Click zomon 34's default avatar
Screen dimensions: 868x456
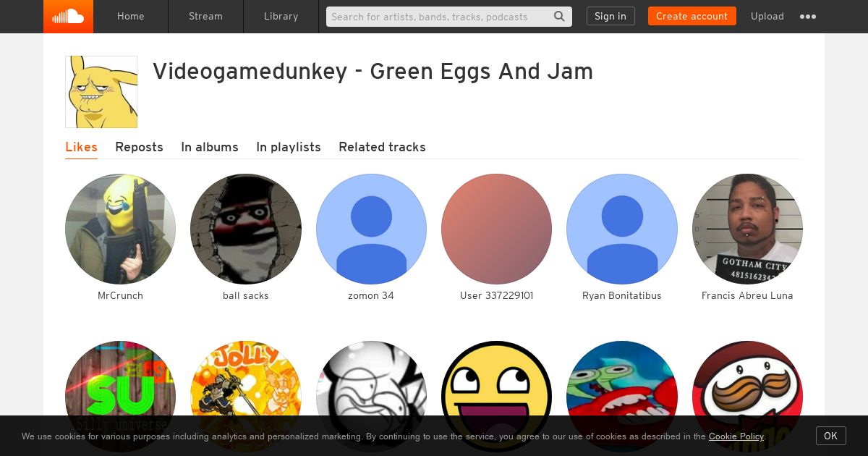[x=371, y=229]
